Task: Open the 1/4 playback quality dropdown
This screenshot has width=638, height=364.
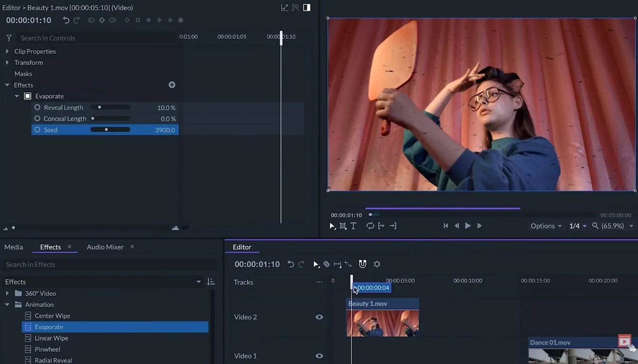Action: 577,226
